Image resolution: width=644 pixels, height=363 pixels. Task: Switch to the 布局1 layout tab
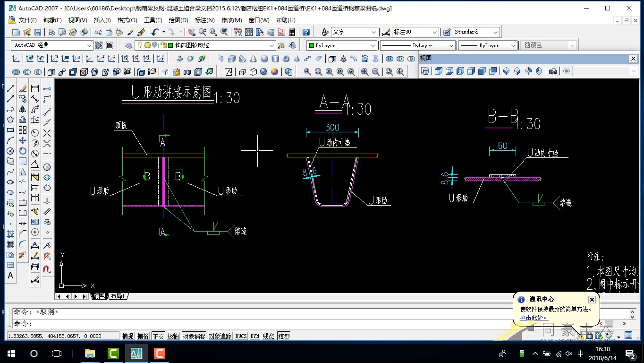coord(118,296)
